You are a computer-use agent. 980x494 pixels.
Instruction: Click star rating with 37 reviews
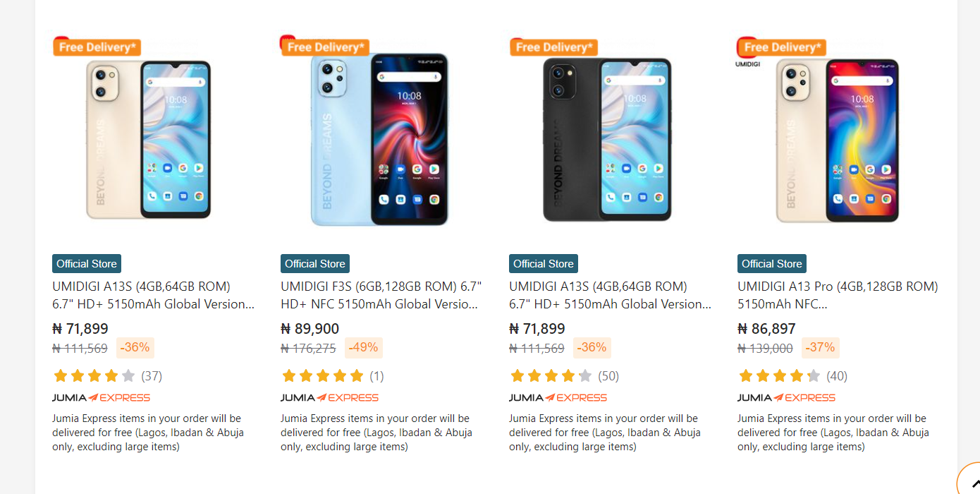click(107, 375)
